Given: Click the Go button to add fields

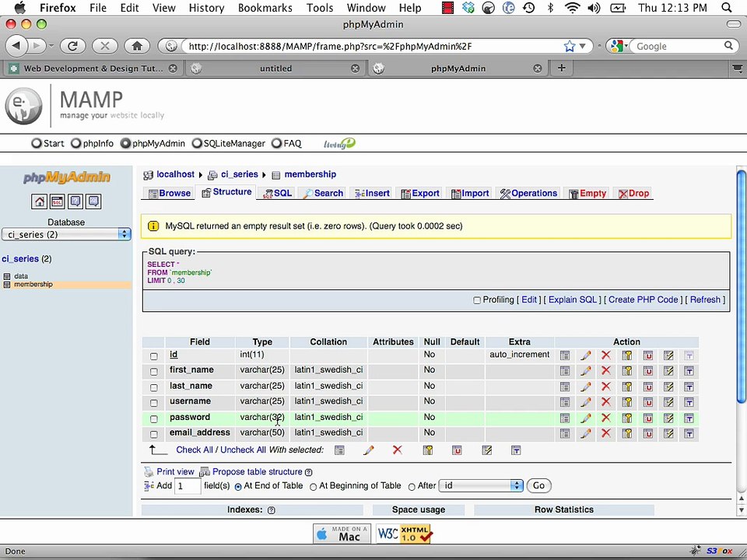Looking at the screenshot, I should (x=538, y=485).
